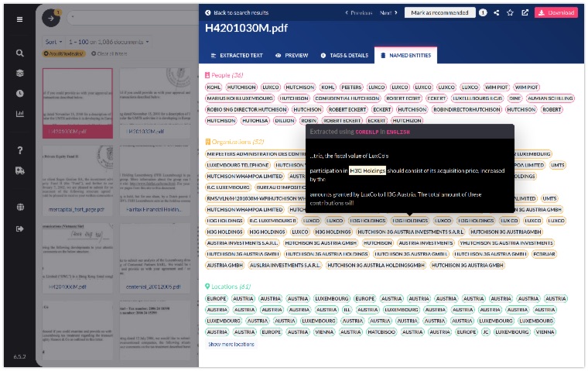Open history via the clock icon
588x371 pixels.
coord(20,94)
